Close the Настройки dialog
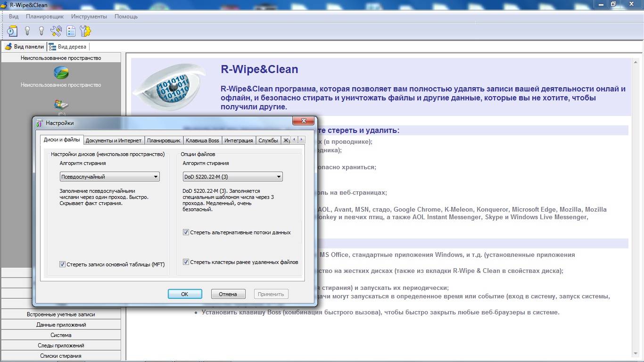644x362 pixels. click(303, 121)
